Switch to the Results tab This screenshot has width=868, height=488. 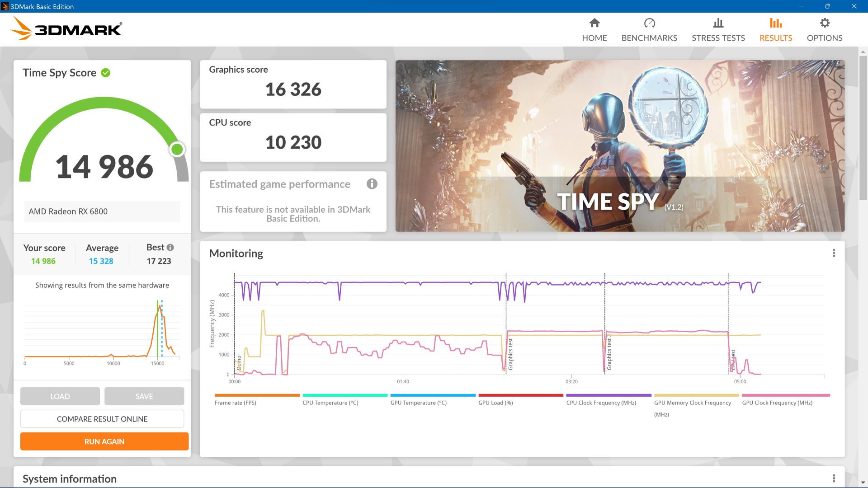point(775,30)
